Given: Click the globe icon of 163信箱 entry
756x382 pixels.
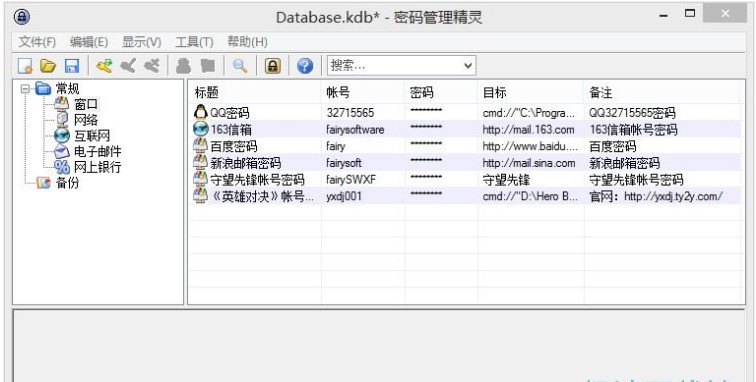Looking at the screenshot, I should pyautogui.click(x=201, y=129).
